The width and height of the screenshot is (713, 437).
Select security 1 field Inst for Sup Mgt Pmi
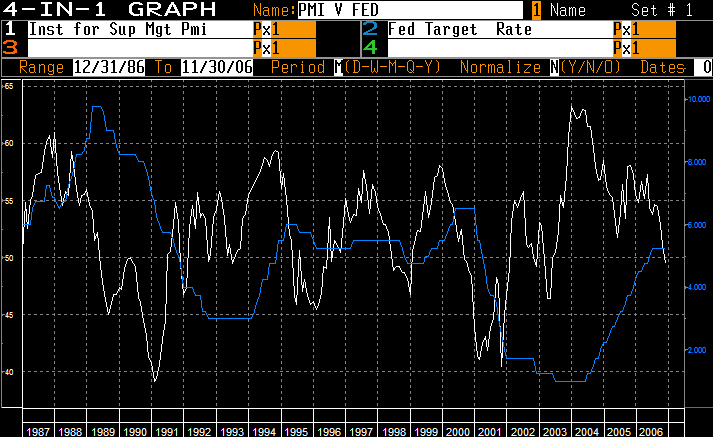coord(140,30)
